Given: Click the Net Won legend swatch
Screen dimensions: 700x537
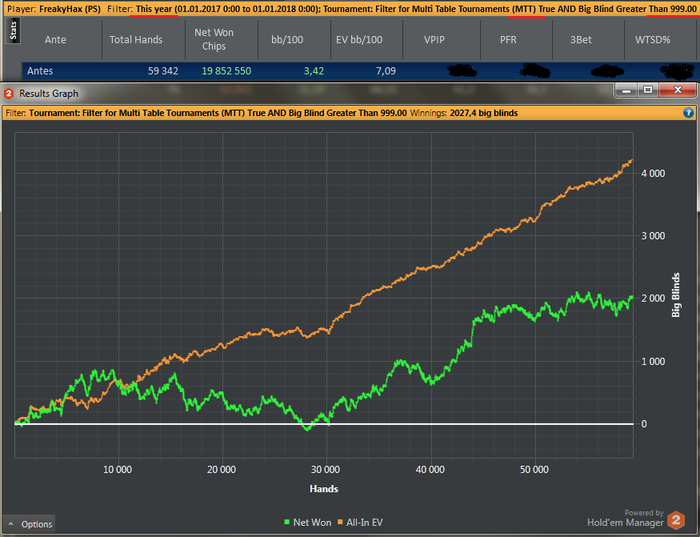Looking at the screenshot, I should (287, 522).
